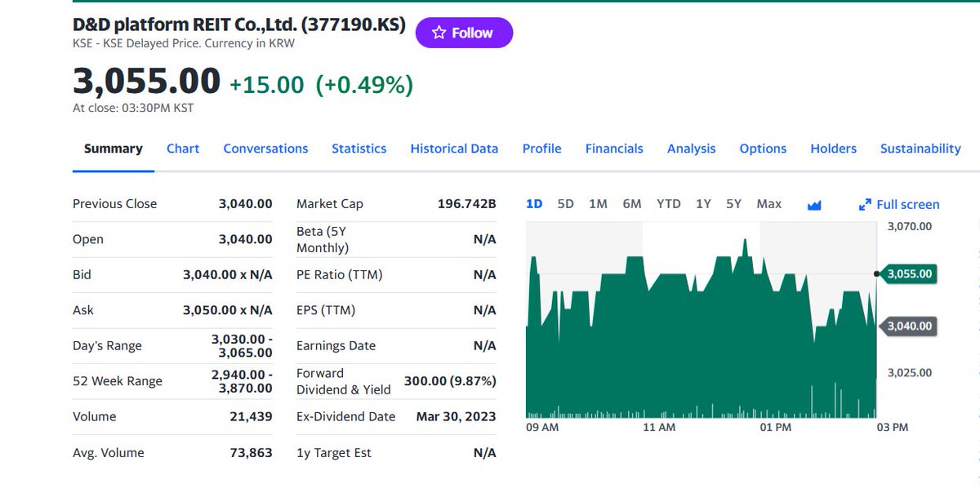Click the 1y Target Est label
The height and width of the screenshot is (502, 980).
tap(334, 453)
